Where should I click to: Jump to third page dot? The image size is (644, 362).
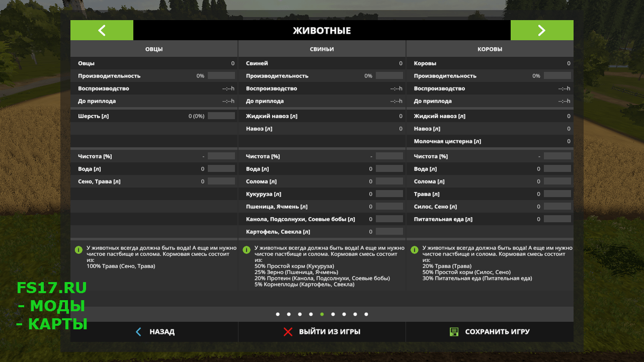pos(300,314)
